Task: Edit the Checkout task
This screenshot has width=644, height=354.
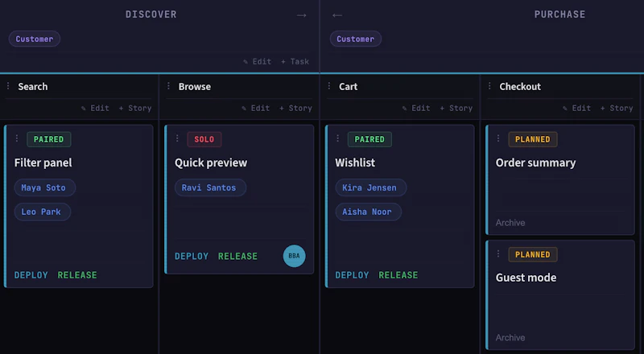Action: click(x=577, y=108)
